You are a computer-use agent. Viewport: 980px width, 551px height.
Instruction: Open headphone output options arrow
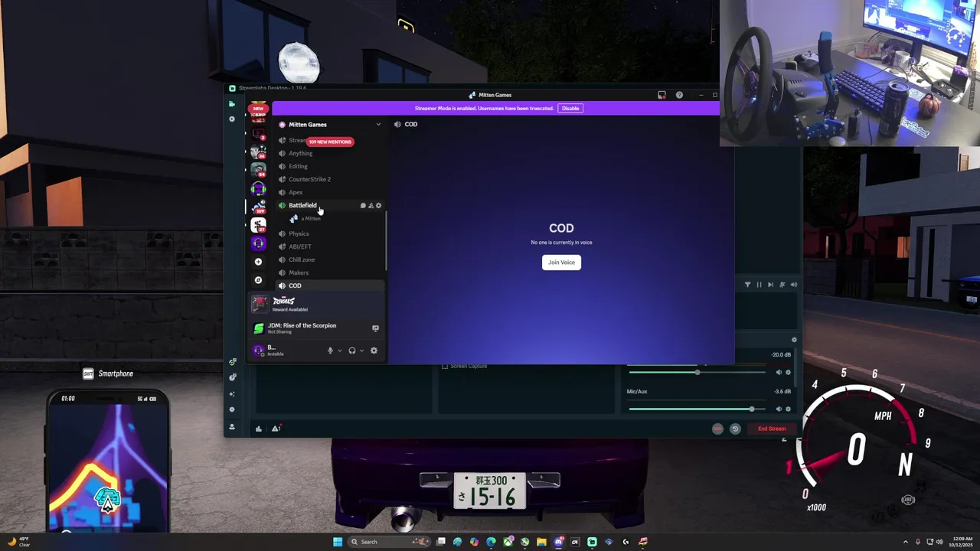tap(361, 350)
